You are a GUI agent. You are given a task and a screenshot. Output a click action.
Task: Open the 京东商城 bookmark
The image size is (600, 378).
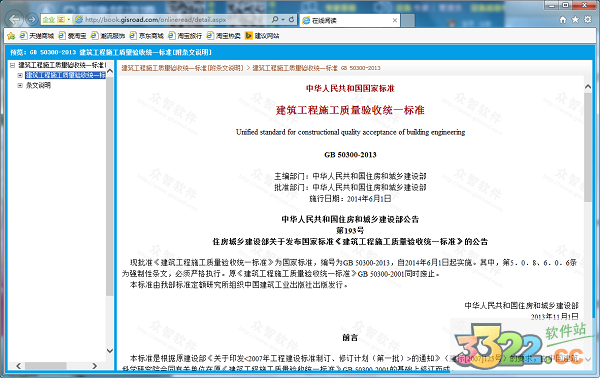coord(147,36)
